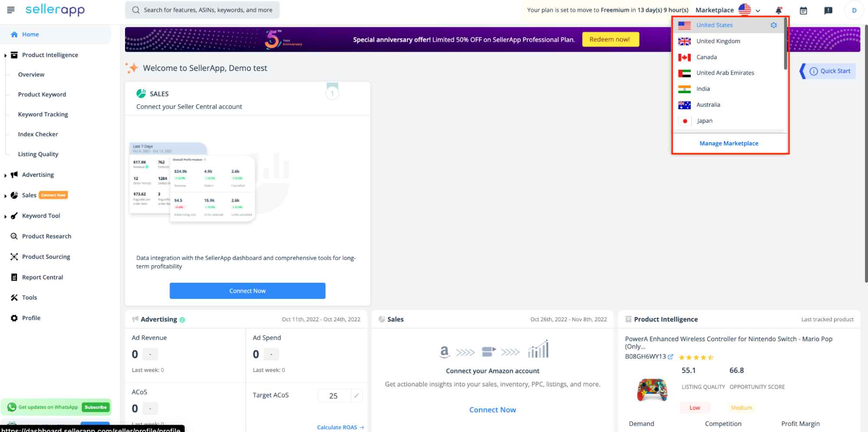The image size is (868, 432).
Task: Select United States marketplace
Action: click(728, 25)
